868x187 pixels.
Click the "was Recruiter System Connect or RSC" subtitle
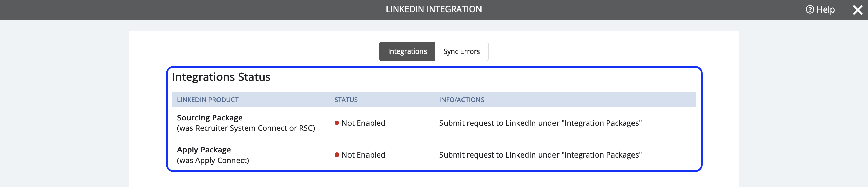246,128
